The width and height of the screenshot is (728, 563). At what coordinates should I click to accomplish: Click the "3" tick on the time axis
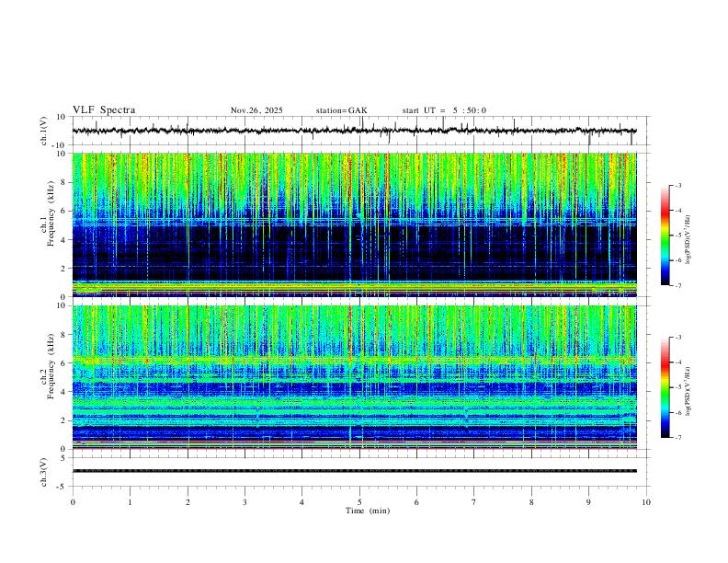[245, 502]
